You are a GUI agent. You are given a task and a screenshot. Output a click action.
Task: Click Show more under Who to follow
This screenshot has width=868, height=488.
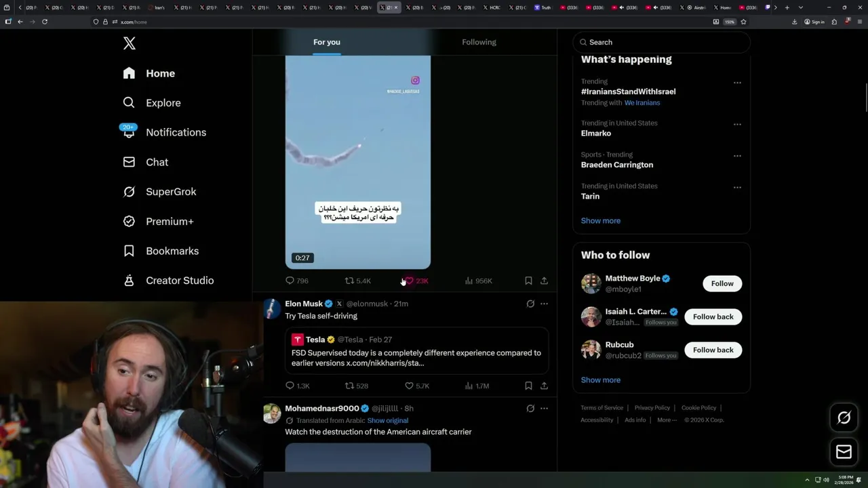click(x=601, y=380)
